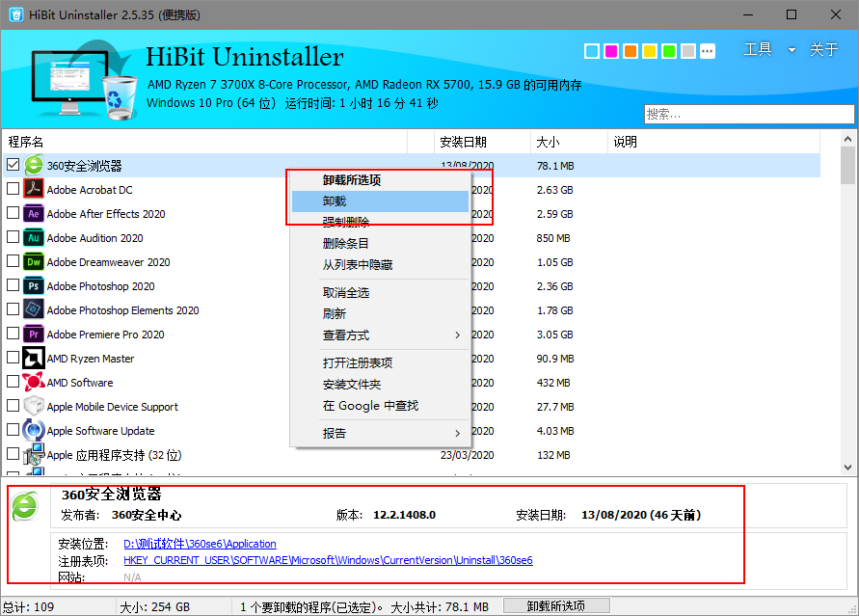
Task: Open the install location path link
Action: (x=200, y=544)
